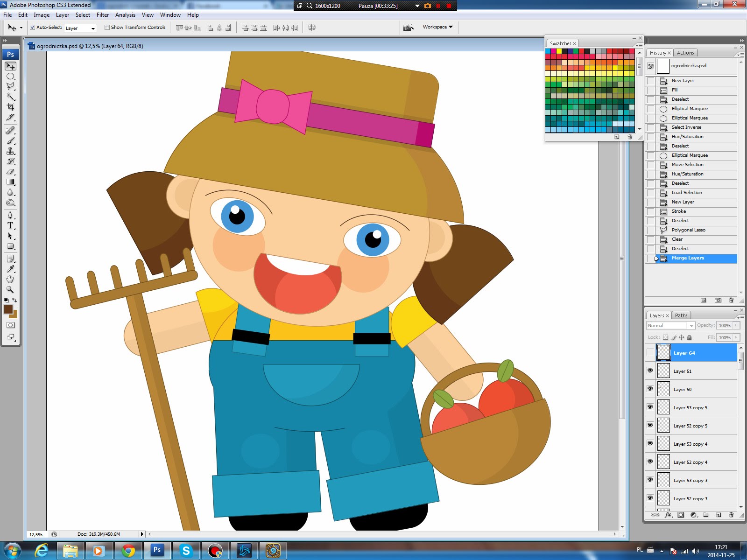This screenshot has width=747, height=560.
Task: Open Photoshop from the Windows taskbar
Action: pyautogui.click(x=157, y=551)
